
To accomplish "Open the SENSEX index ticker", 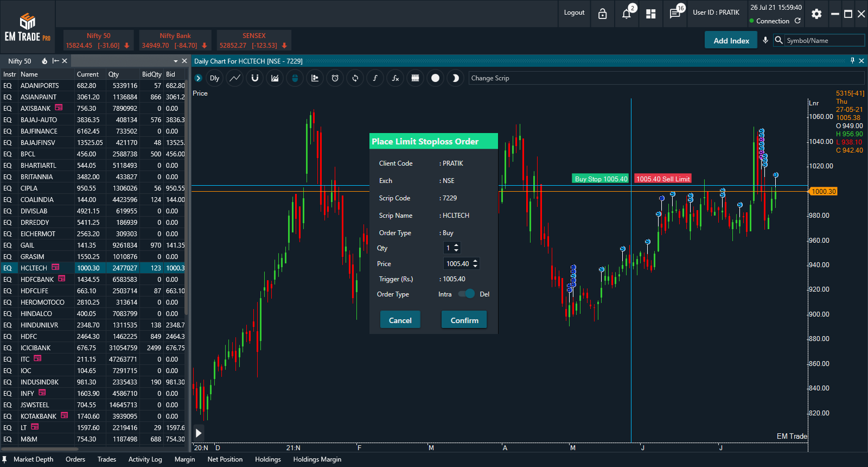I will (253, 40).
